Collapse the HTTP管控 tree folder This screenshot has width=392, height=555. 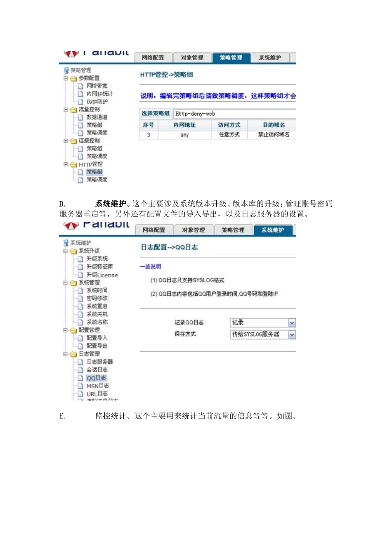[66, 164]
